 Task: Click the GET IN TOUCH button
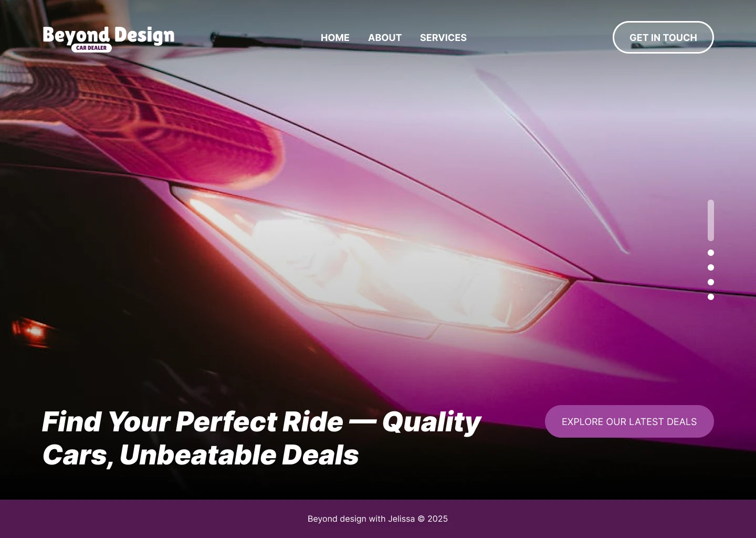(663, 37)
